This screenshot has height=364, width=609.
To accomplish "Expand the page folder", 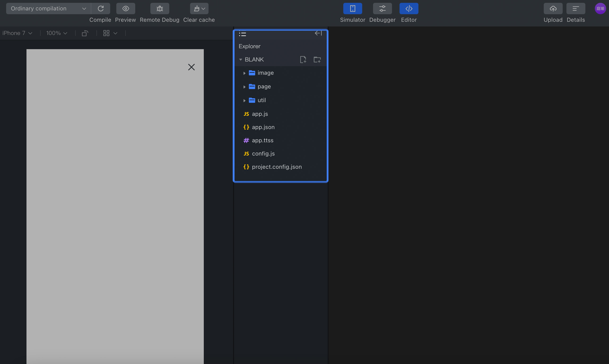I will tap(264, 87).
